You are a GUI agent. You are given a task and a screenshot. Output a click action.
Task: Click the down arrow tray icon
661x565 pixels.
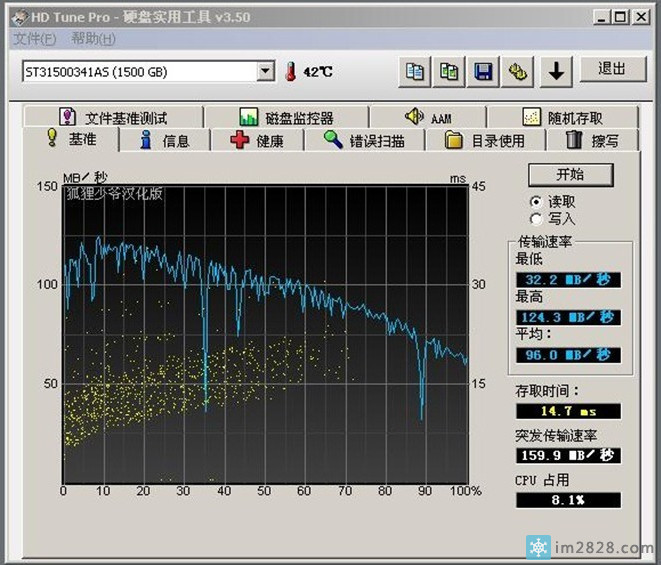point(556,71)
